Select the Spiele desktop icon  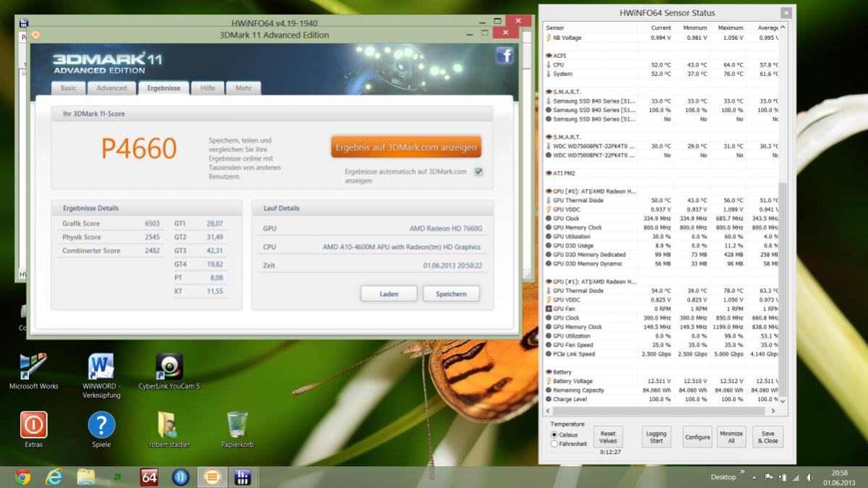coord(101,429)
